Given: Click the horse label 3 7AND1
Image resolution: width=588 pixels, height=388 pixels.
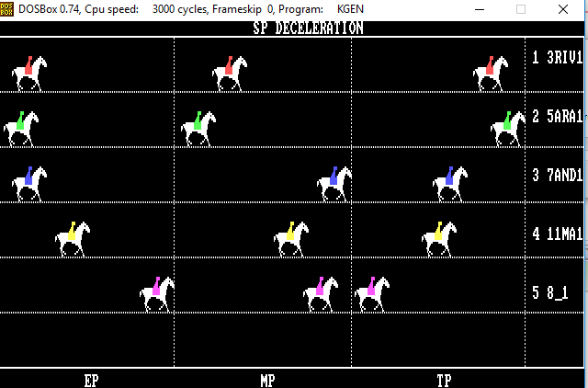Looking at the screenshot, I should [558, 175].
